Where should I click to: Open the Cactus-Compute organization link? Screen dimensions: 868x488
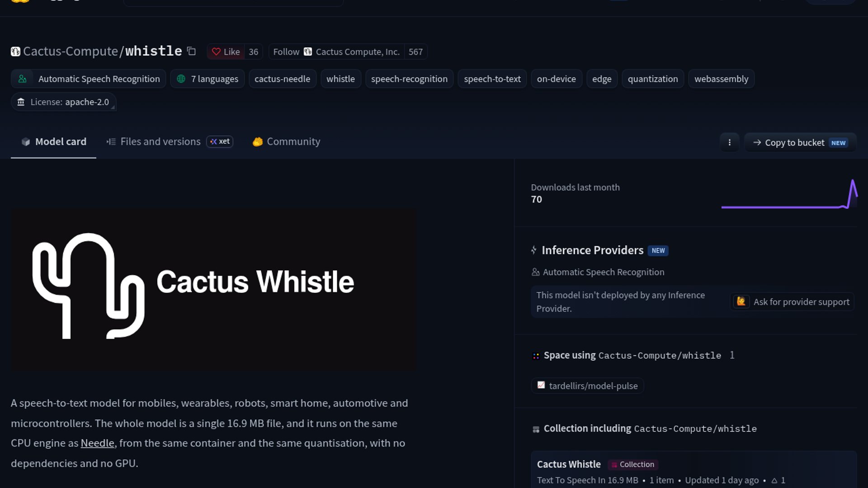tap(71, 51)
